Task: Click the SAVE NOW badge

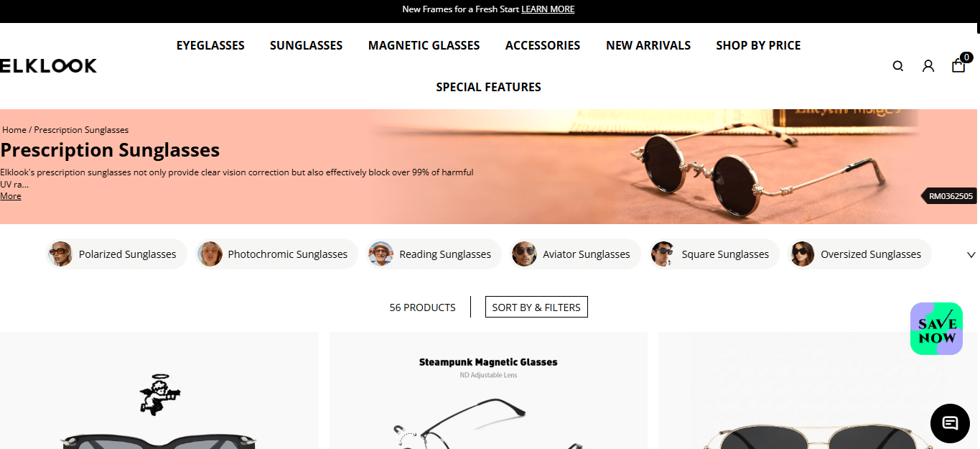Action: coord(936,329)
